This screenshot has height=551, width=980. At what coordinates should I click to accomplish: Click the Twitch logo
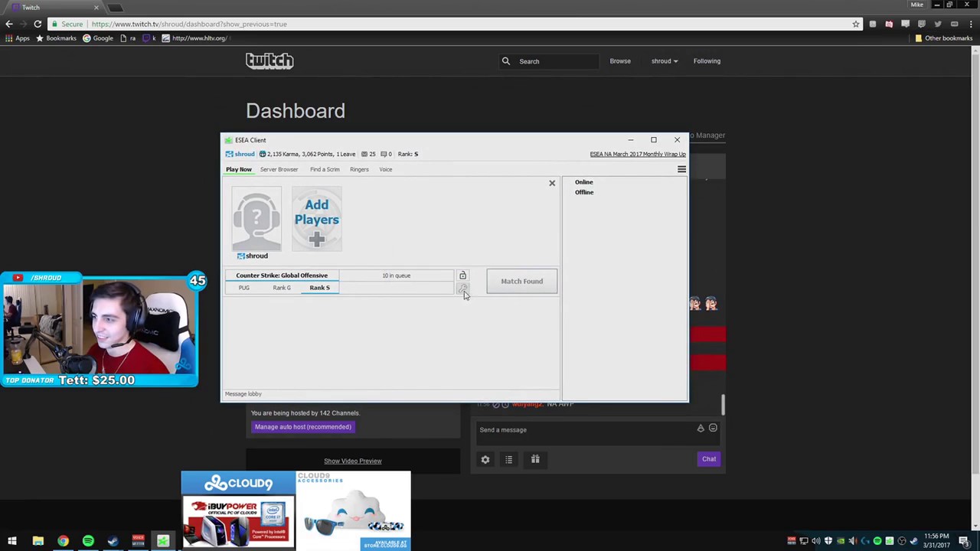pyautogui.click(x=269, y=61)
